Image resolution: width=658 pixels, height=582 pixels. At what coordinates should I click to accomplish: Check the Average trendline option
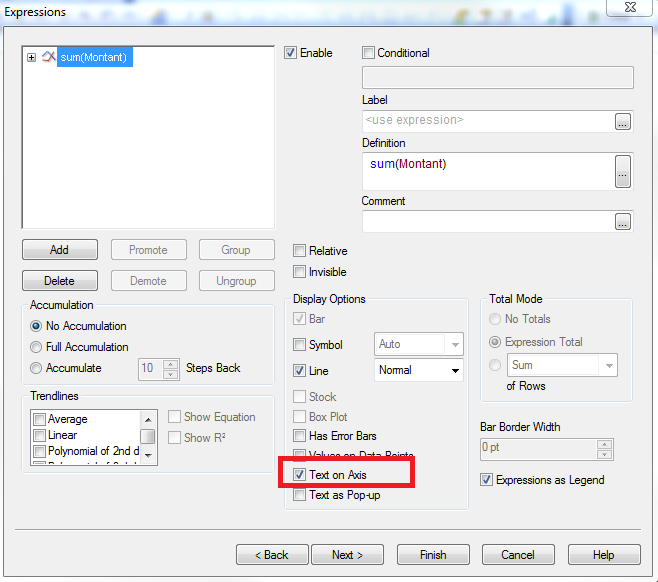[x=39, y=419]
